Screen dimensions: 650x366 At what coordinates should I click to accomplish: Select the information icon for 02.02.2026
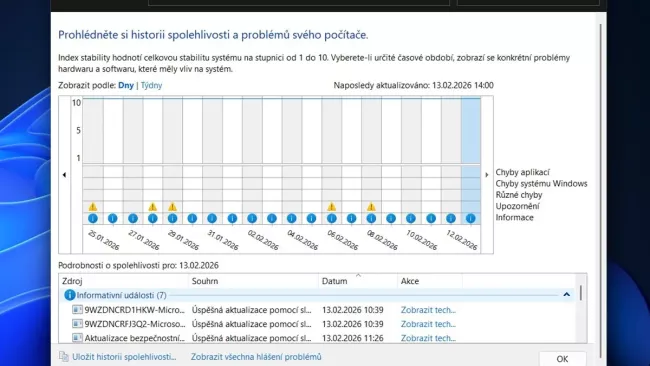[x=252, y=218]
